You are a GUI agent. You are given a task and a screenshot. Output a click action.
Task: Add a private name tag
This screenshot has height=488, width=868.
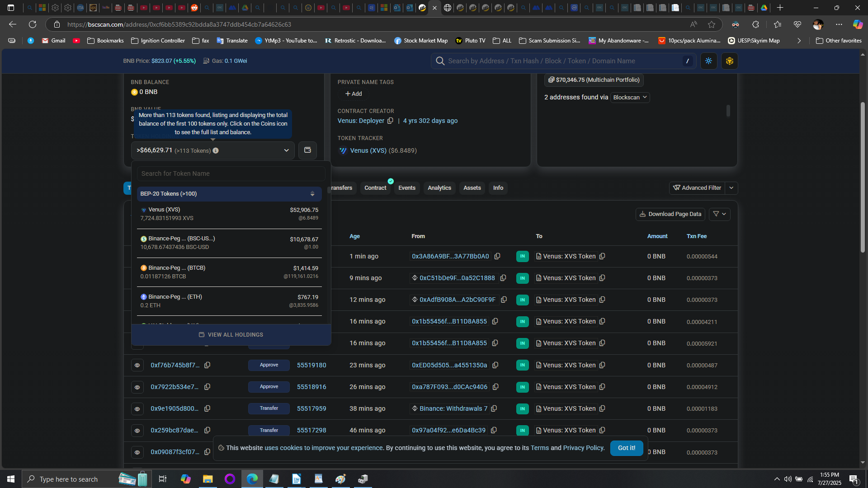coord(353,94)
